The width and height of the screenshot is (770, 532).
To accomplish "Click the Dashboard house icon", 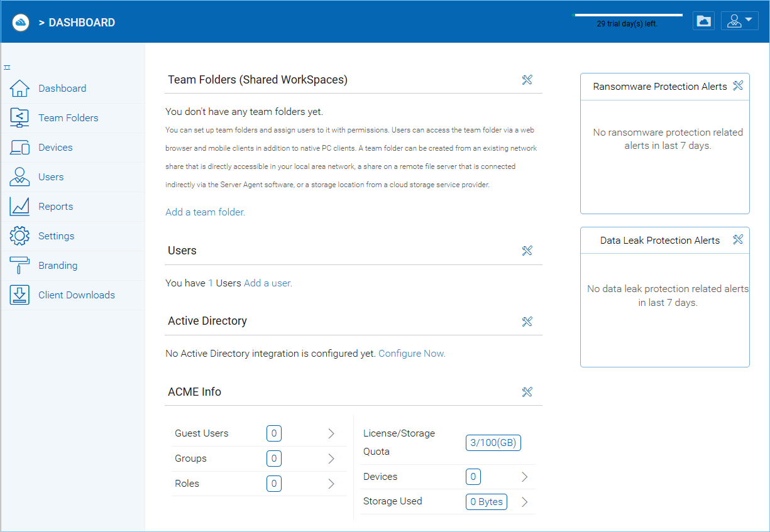I will [x=19, y=89].
